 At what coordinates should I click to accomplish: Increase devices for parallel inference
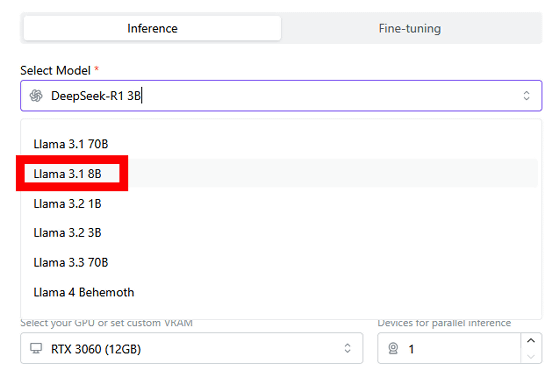point(531,340)
